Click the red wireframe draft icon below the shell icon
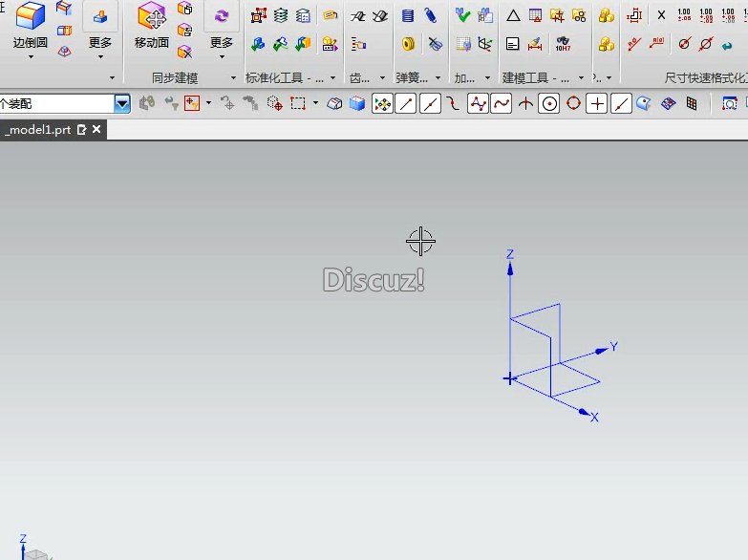 (64, 51)
